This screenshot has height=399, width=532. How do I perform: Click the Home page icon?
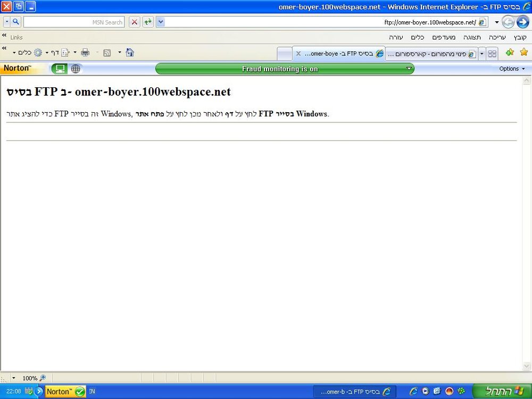pyautogui.click(x=130, y=53)
